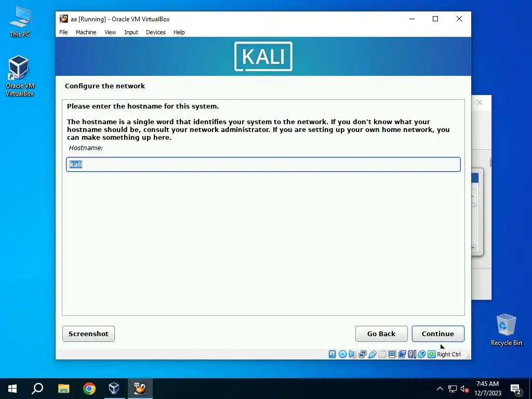The height and width of the screenshot is (399, 532).
Task: Close the aa [Running] VirtualBox window
Action: pos(459,19)
